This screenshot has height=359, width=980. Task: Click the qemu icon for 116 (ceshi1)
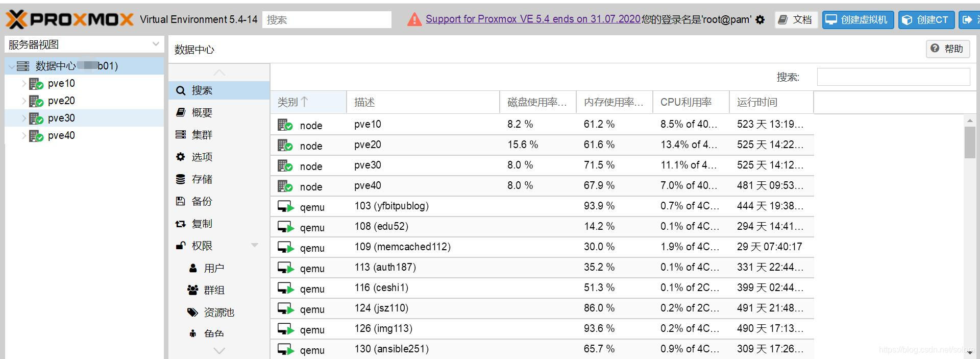pyautogui.click(x=286, y=289)
